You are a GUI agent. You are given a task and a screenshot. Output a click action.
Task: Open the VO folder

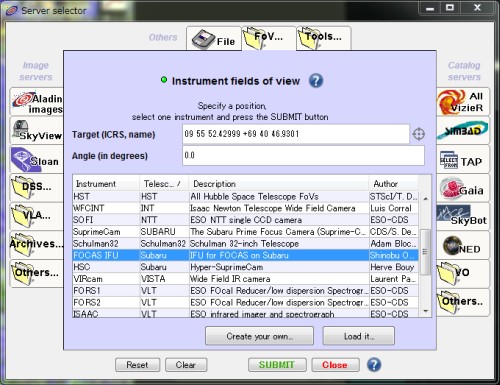(x=463, y=274)
